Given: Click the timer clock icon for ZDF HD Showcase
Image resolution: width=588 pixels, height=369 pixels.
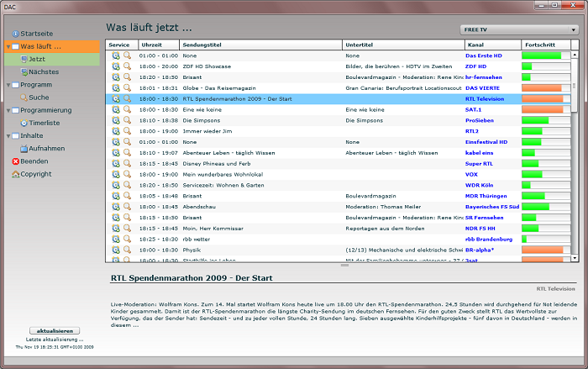Looking at the screenshot, I should pos(116,66).
